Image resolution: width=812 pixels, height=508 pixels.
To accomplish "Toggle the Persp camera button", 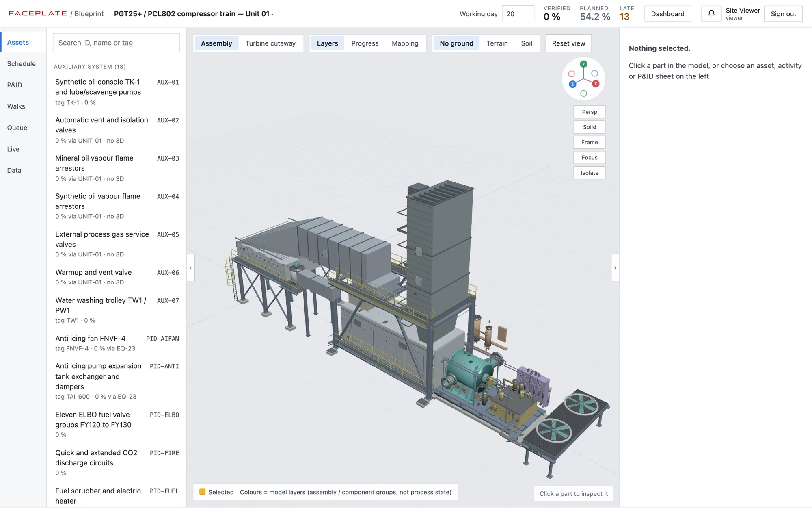I will pyautogui.click(x=590, y=112).
